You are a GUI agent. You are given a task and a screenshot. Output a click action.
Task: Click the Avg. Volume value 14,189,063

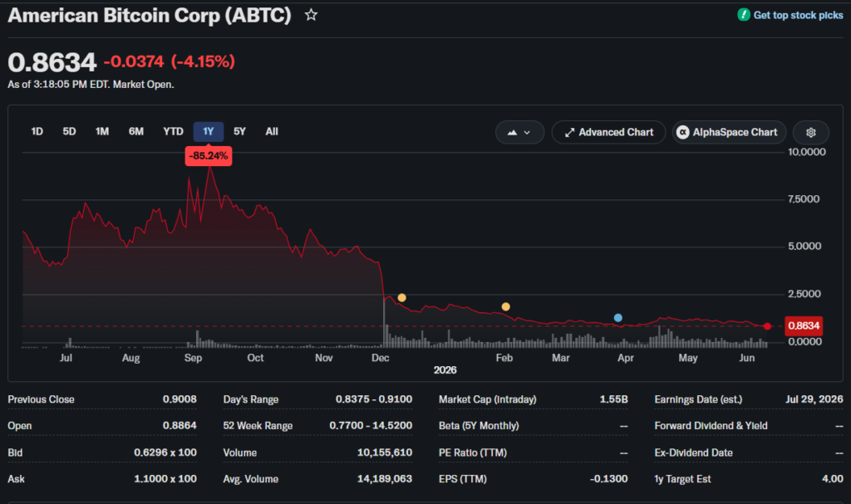pos(385,478)
